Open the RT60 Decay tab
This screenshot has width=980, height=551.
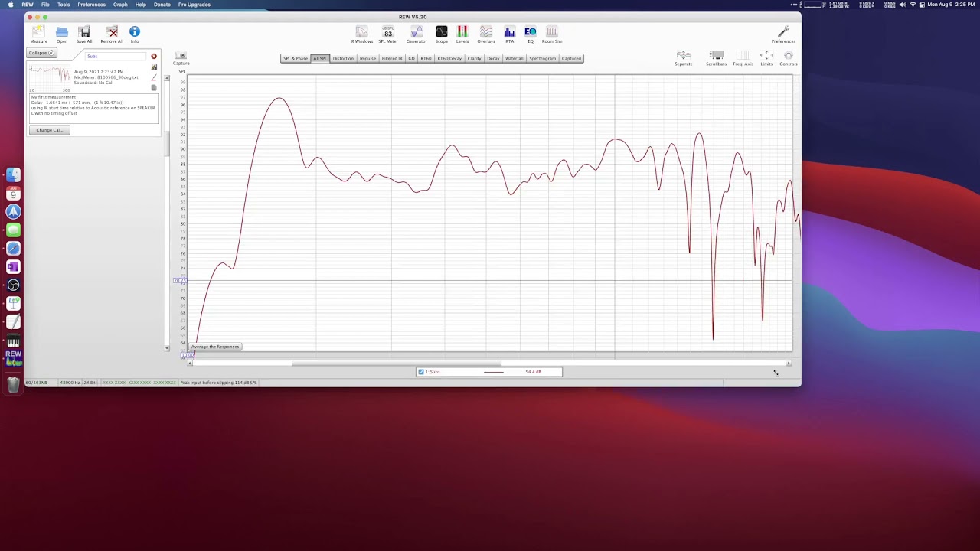(449, 58)
